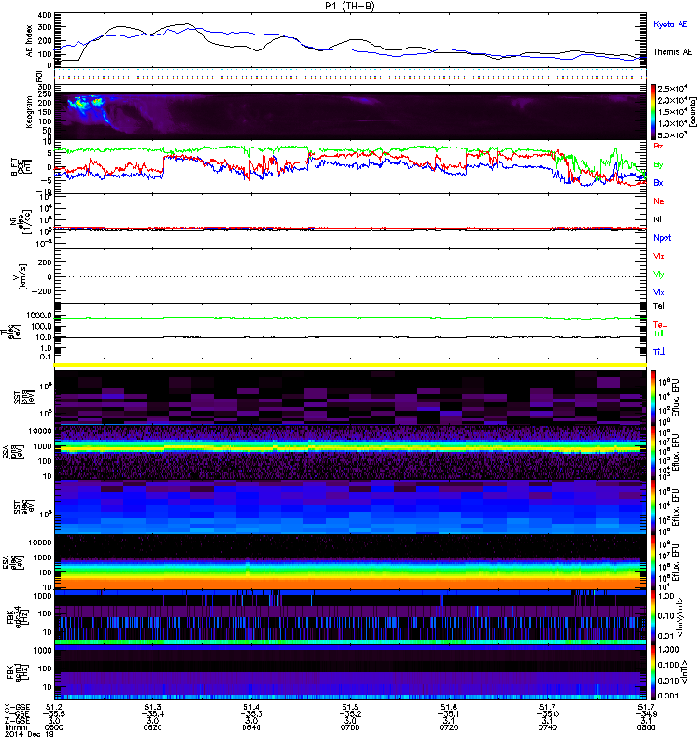
Task: Click the FBK magnetic field nT color bar
Action: pyautogui.click(x=653, y=672)
